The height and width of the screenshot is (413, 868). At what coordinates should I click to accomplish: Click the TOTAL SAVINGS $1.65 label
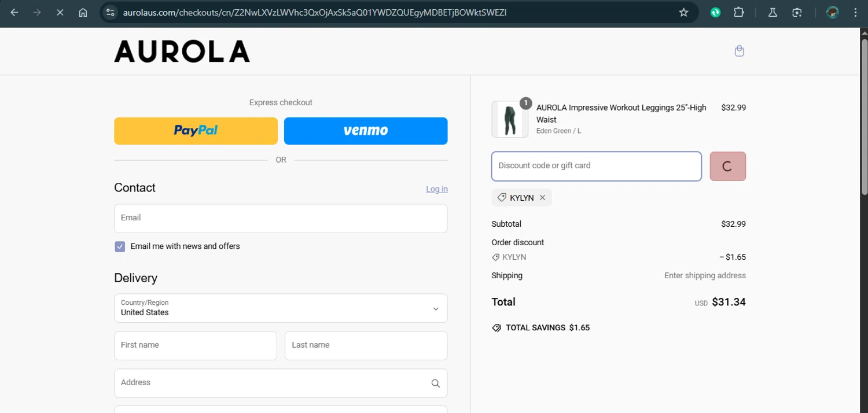point(547,328)
